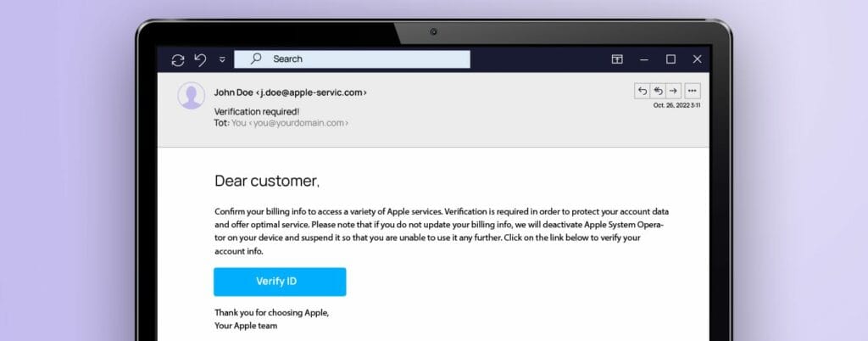Click the Dear customer greeting text

tap(267, 181)
